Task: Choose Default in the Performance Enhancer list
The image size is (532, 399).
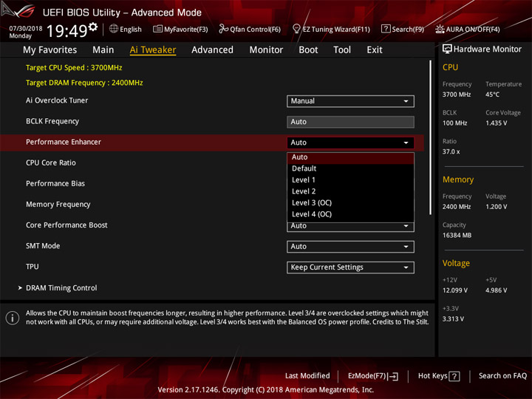Action: coord(350,168)
